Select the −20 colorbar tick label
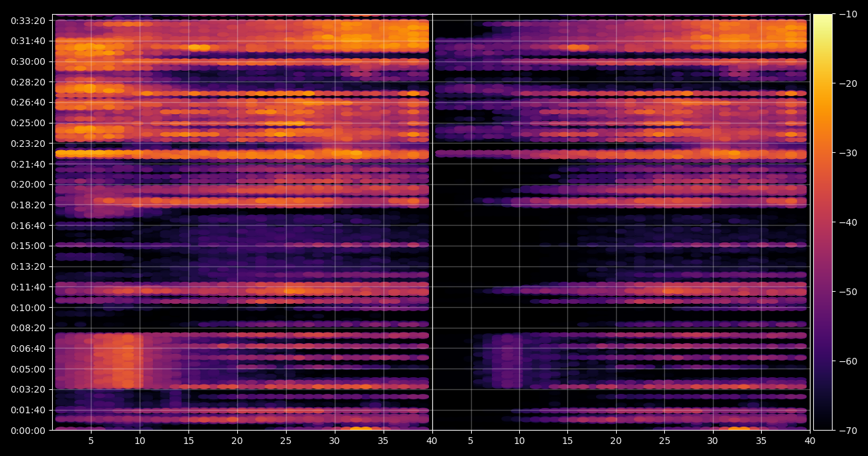868x456 pixels. 847,83
